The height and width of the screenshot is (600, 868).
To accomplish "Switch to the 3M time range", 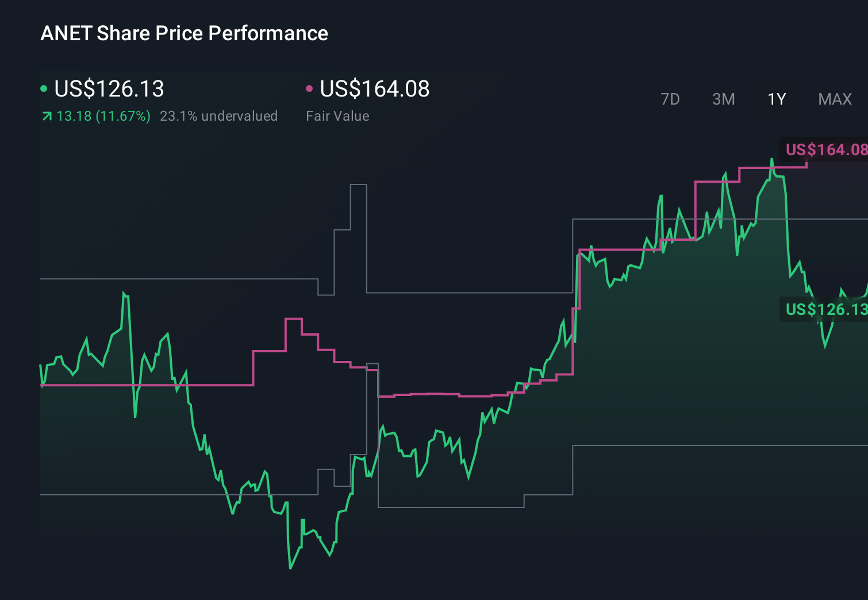I will coord(723,99).
